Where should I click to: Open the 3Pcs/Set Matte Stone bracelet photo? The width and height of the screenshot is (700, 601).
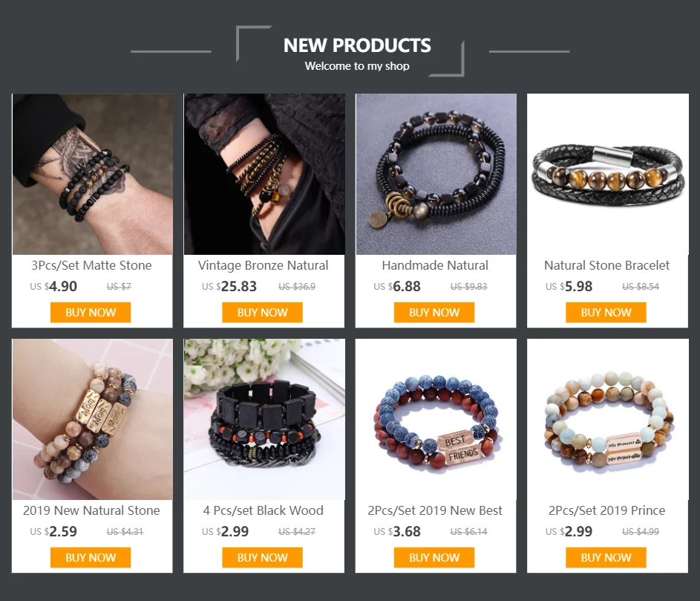click(92, 174)
